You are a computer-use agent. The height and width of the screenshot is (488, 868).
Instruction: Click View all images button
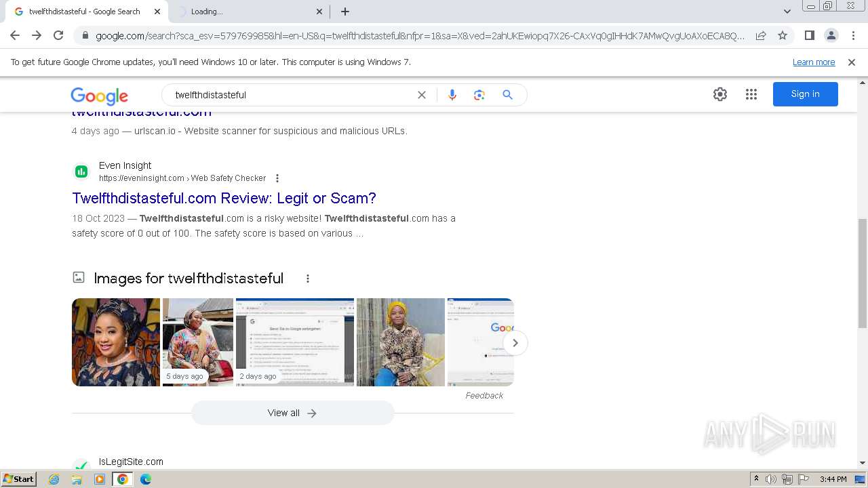[292, 413]
